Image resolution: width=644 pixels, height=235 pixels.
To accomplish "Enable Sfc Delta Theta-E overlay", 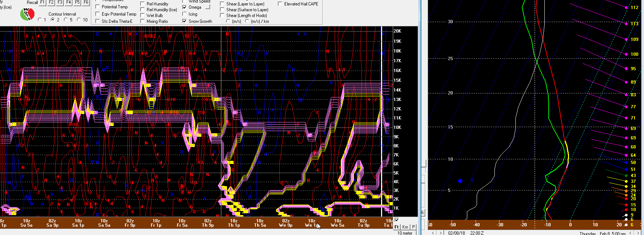I will point(97,21).
